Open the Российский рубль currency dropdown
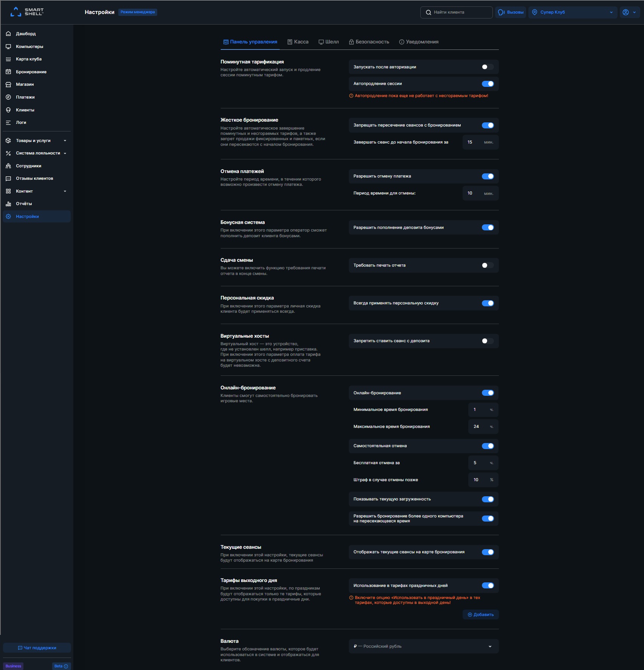The height and width of the screenshot is (670, 644). click(423, 646)
